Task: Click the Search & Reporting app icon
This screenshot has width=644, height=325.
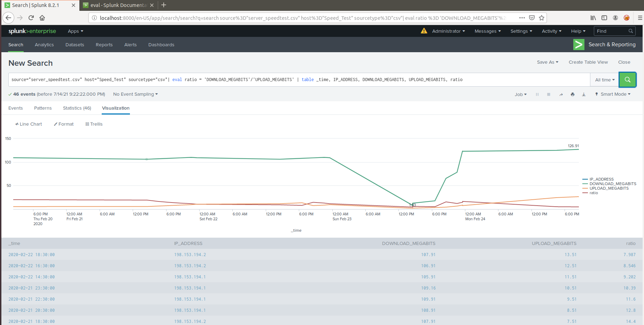Action: (x=579, y=45)
